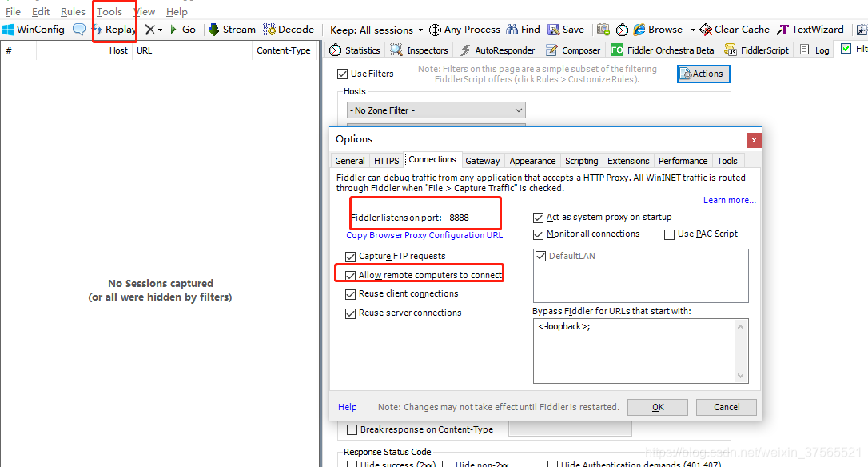Viewport: 868px width, 467px height.
Task: Enable Use PAC Script checkbox
Action: point(669,234)
